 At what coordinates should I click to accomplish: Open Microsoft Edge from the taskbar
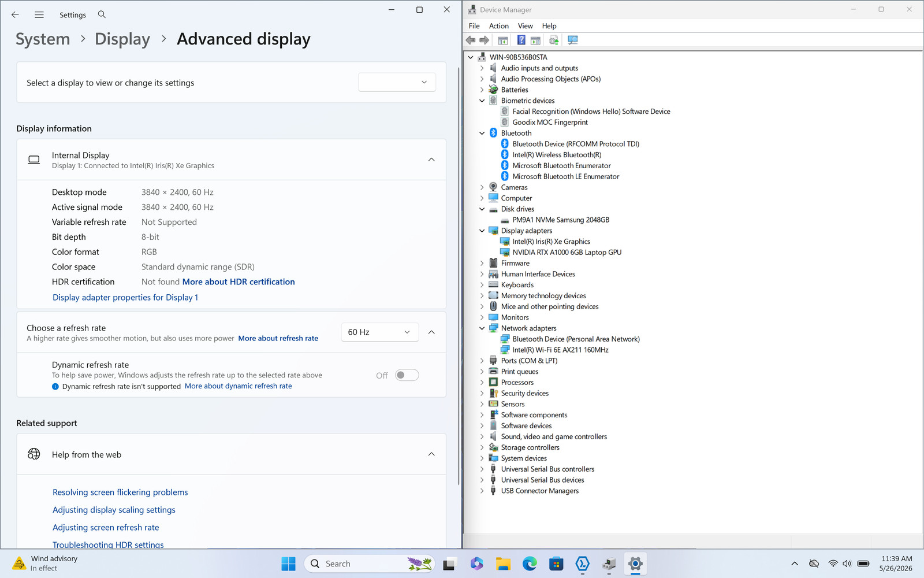click(530, 564)
